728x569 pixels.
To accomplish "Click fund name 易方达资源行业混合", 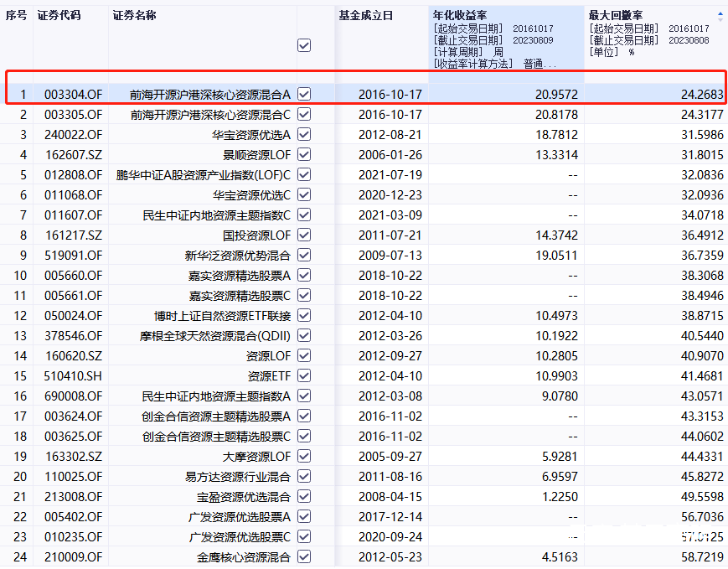I will [x=238, y=477].
